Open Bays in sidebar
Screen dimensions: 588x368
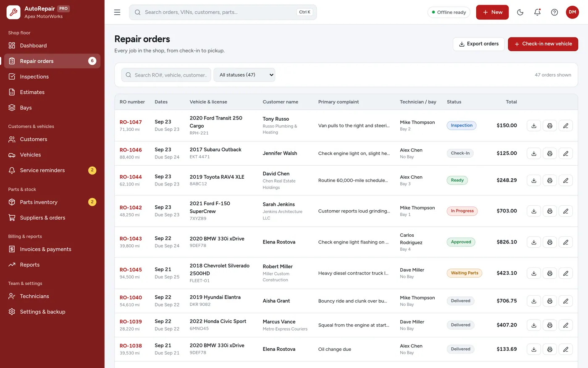pyautogui.click(x=52, y=108)
